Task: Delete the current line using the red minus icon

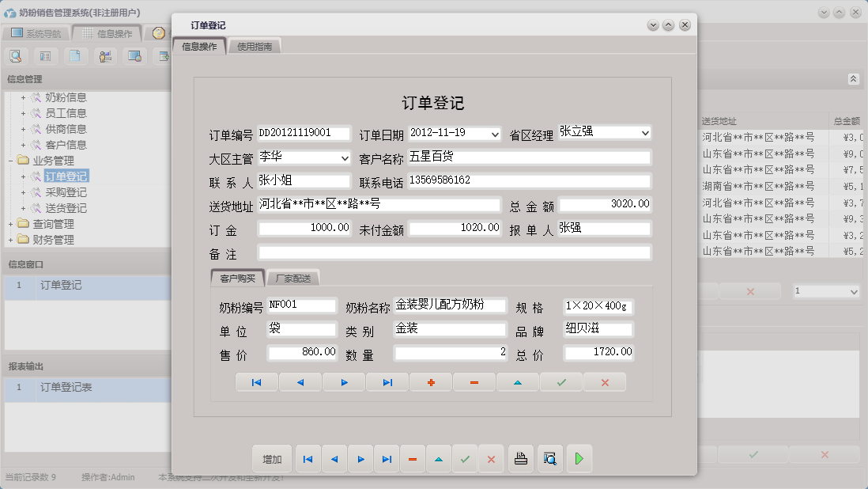Action: tap(474, 381)
